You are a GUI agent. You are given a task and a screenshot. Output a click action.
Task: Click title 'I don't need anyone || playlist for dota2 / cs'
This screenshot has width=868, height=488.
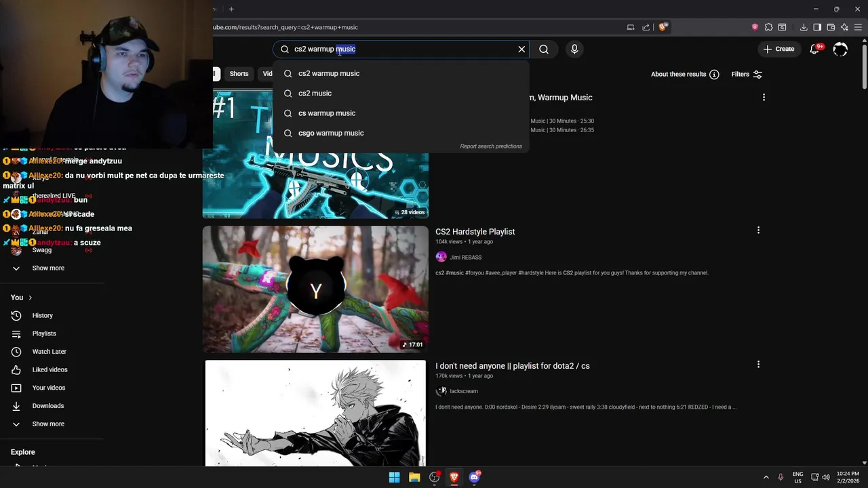pos(512,366)
